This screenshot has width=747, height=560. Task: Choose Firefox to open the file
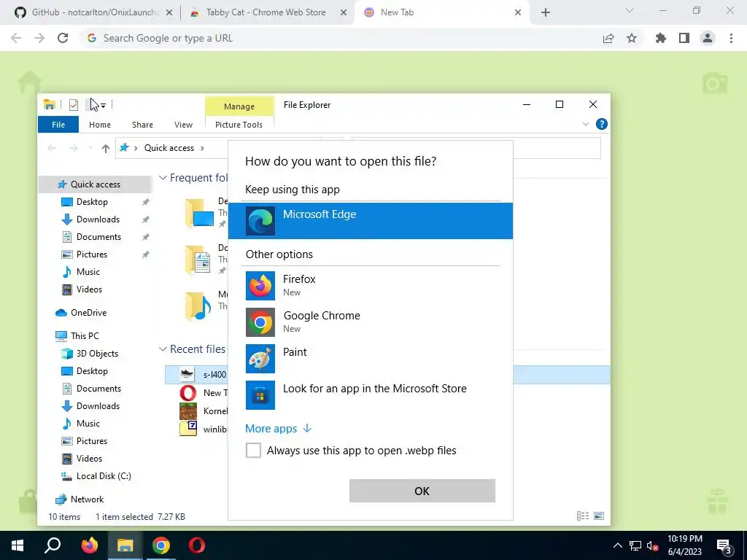(370, 286)
